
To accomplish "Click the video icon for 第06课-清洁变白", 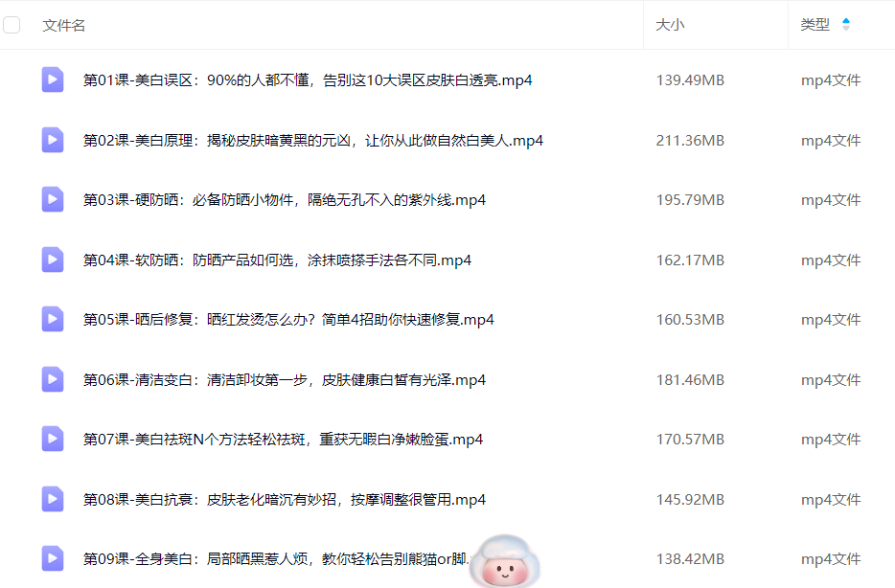I will [53, 379].
